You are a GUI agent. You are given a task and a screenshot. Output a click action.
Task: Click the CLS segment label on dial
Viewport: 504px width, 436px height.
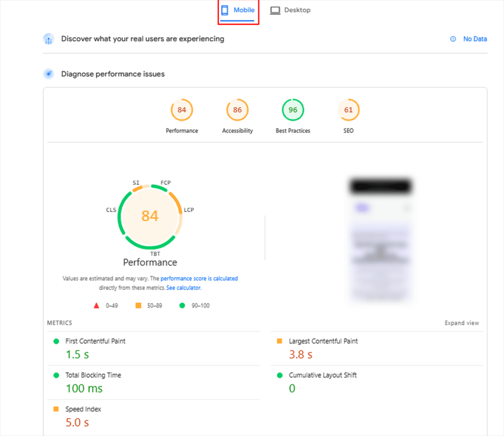(x=111, y=210)
